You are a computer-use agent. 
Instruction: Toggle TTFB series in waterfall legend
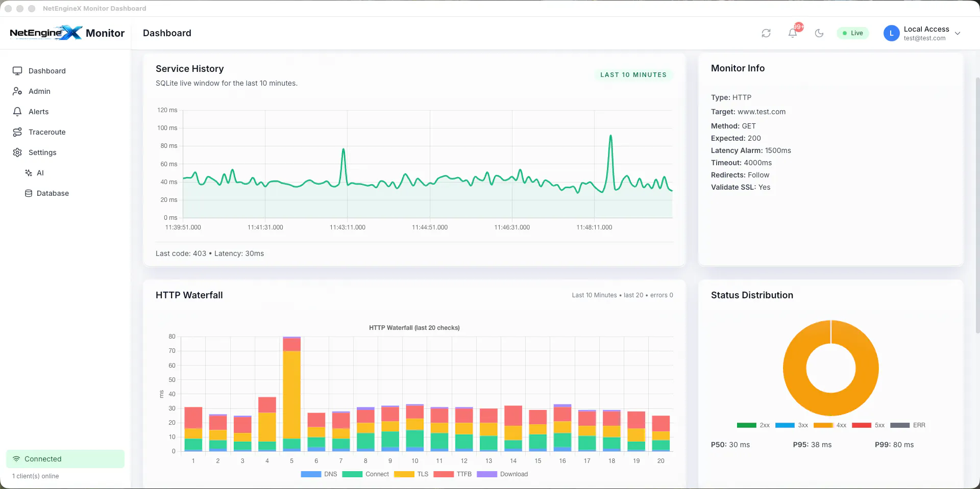point(453,474)
